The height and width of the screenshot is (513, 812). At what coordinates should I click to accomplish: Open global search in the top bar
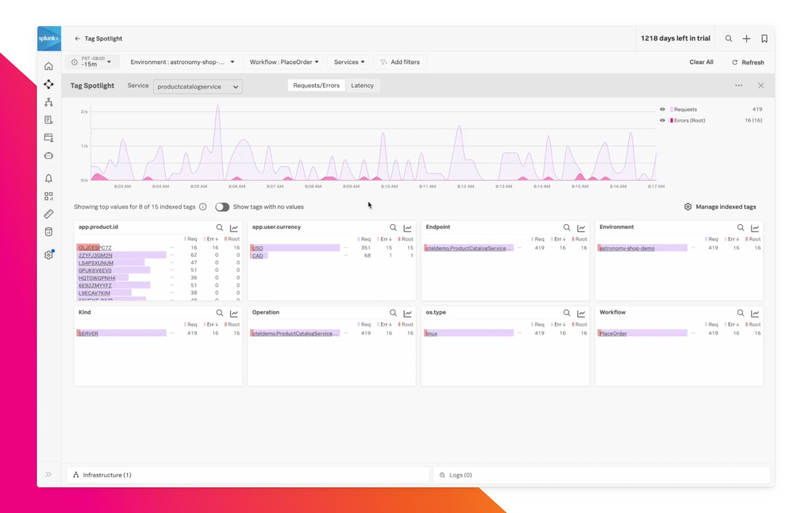[x=729, y=38]
